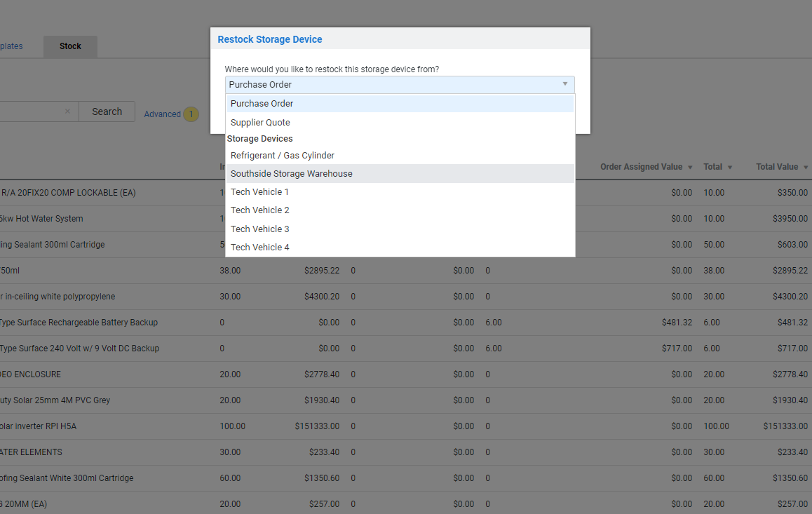Choose Tech Vehicle 4 from the list
812x514 pixels.
point(259,247)
